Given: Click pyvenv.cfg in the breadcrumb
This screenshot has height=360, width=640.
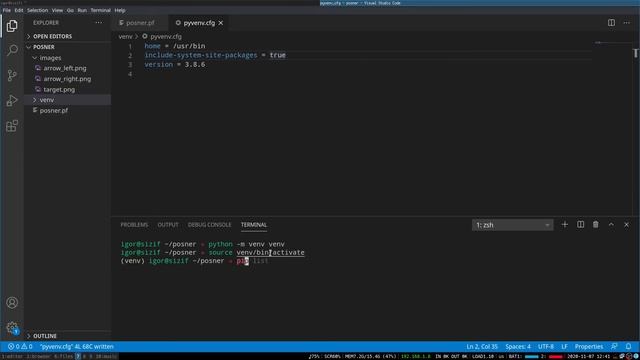Looking at the screenshot, I should (166, 36).
